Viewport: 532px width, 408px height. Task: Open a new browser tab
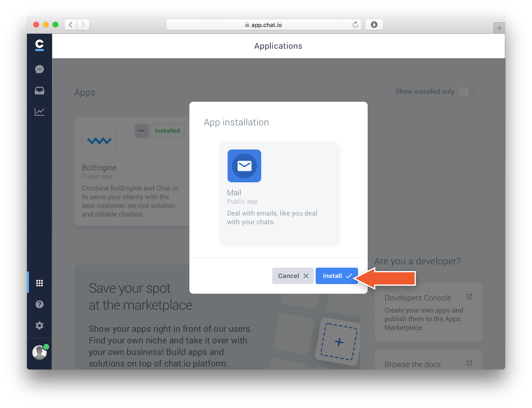499,28
